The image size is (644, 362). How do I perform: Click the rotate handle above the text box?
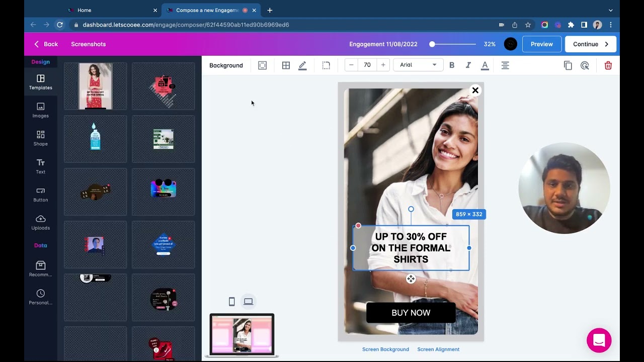pos(411,209)
